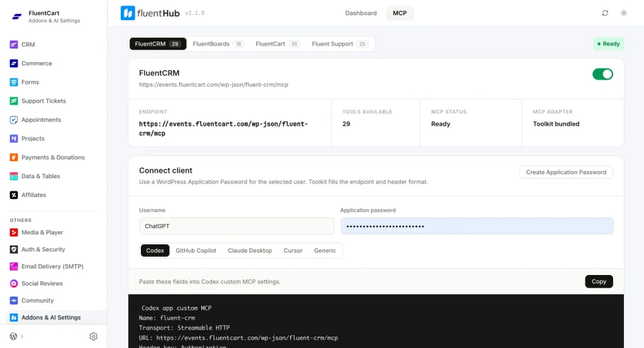
Task: Switch to the Fluent Support tab
Action: tap(339, 44)
